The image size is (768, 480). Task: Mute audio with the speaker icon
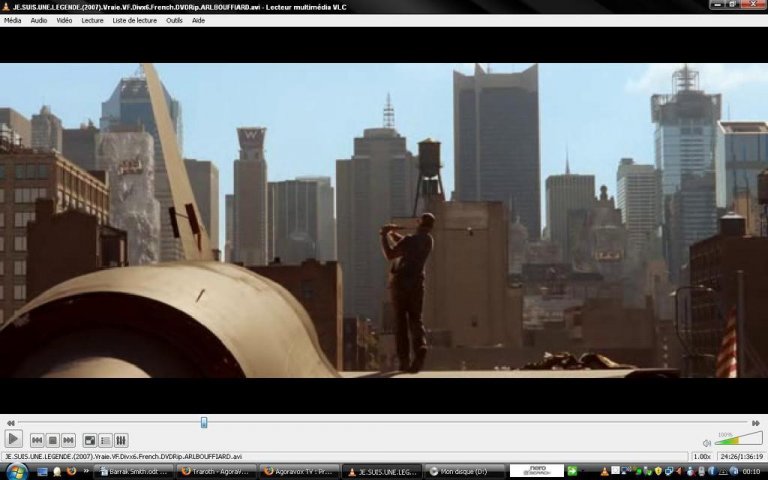(x=707, y=443)
